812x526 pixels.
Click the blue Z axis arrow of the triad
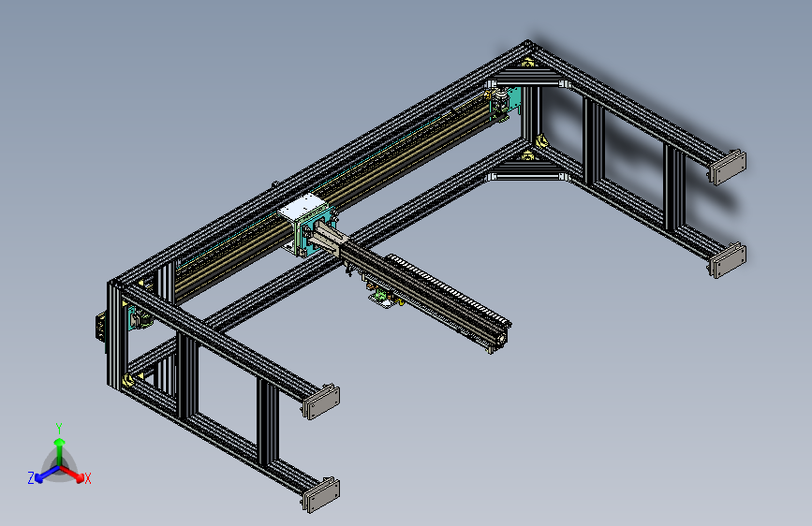click(x=47, y=475)
